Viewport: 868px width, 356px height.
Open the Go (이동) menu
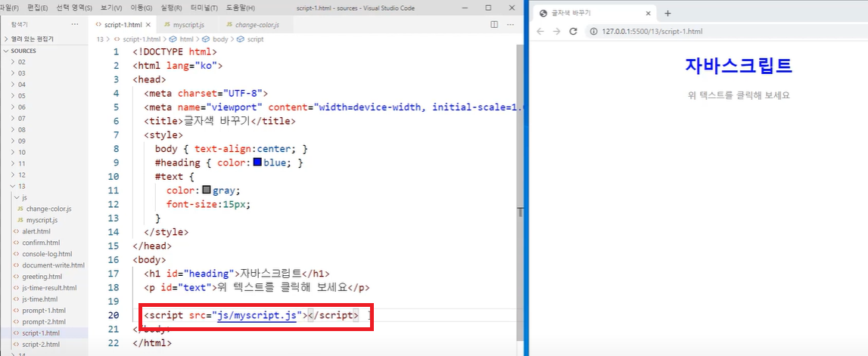[x=142, y=8]
